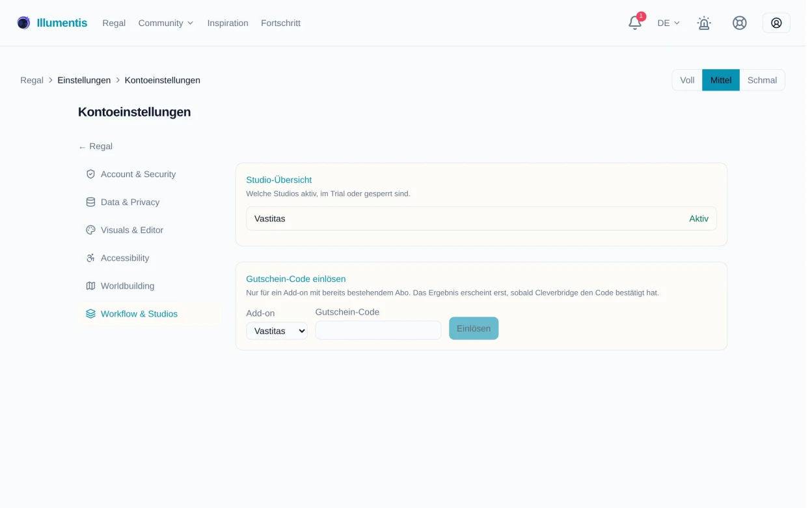Click the Illumentis brand name
The height and width of the screenshot is (508, 812).
[62, 23]
